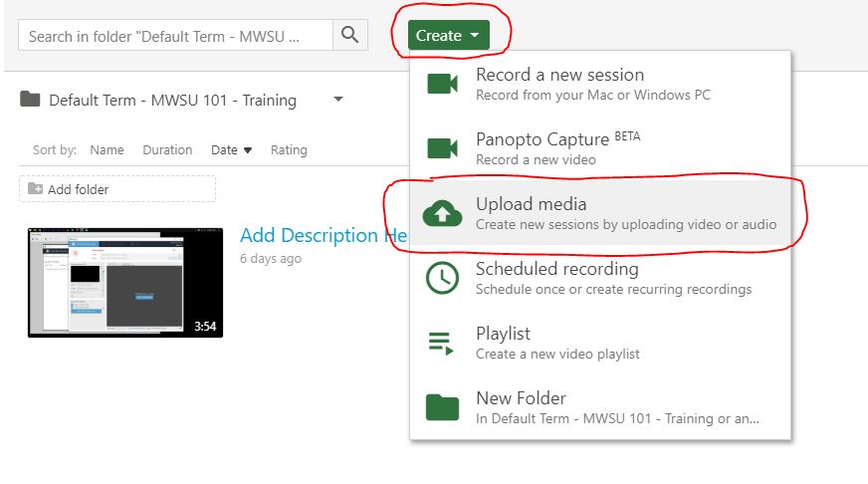Screen dimensions: 868x484
Task: Click folder icon beside Default Term title
Action: pos(30,100)
